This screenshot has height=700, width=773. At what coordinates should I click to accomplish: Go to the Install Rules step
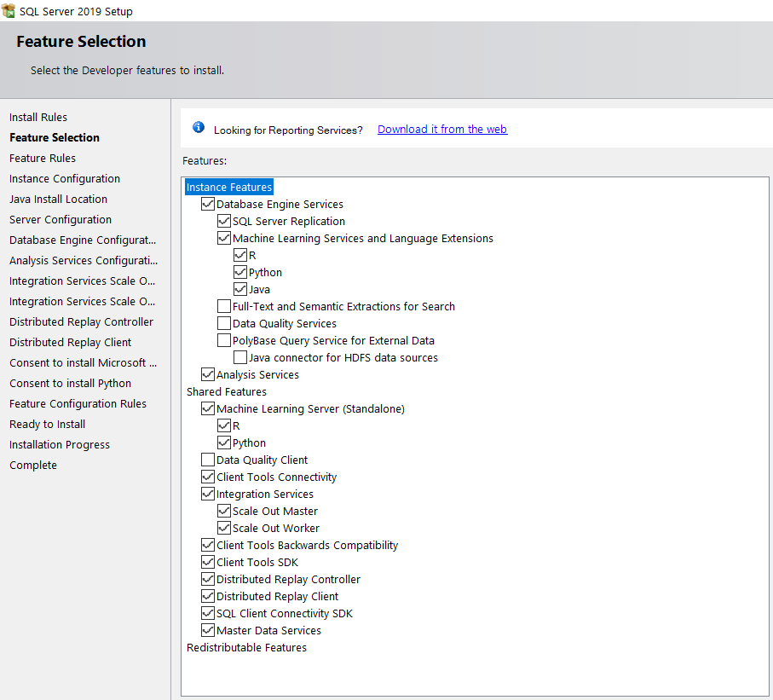(38, 118)
